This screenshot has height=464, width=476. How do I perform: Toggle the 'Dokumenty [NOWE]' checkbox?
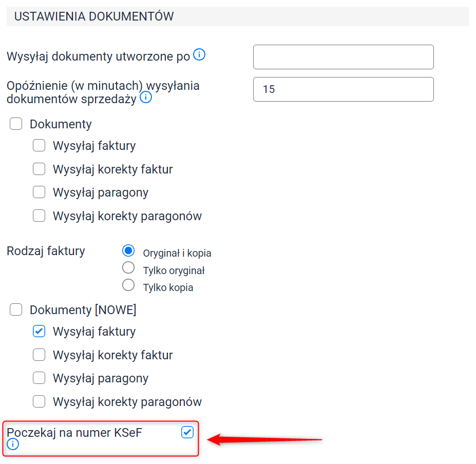pos(16,310)
